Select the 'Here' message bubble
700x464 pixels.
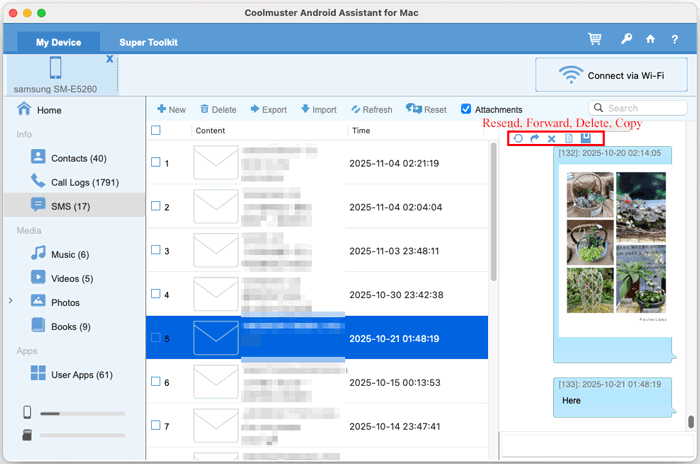[x=612, y=397]
